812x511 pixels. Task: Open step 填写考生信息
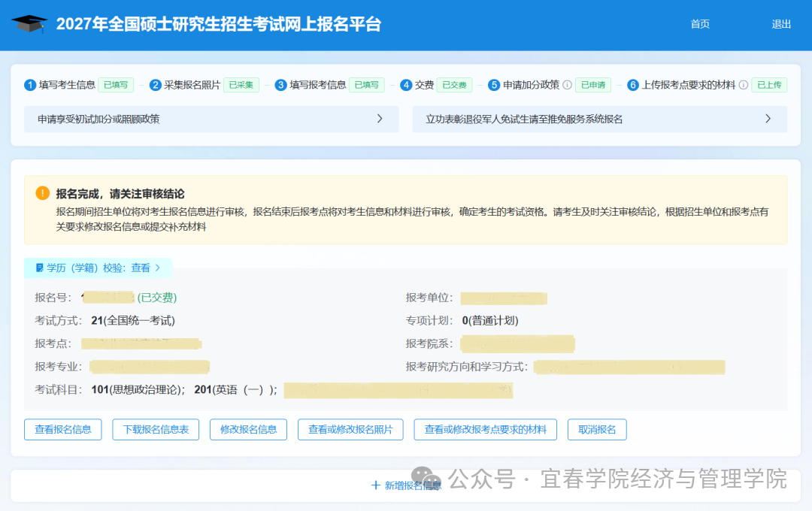[67, 85]
